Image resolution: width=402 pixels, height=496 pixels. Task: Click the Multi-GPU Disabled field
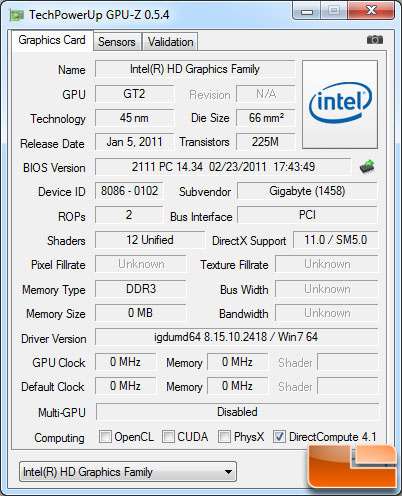(x=237, y=412)
